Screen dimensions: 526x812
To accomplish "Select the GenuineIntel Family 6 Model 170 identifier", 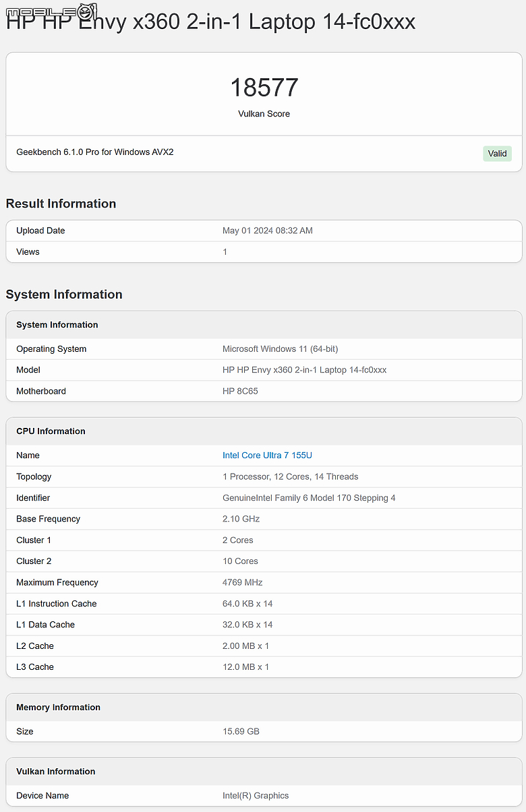I will click(309, 498).
